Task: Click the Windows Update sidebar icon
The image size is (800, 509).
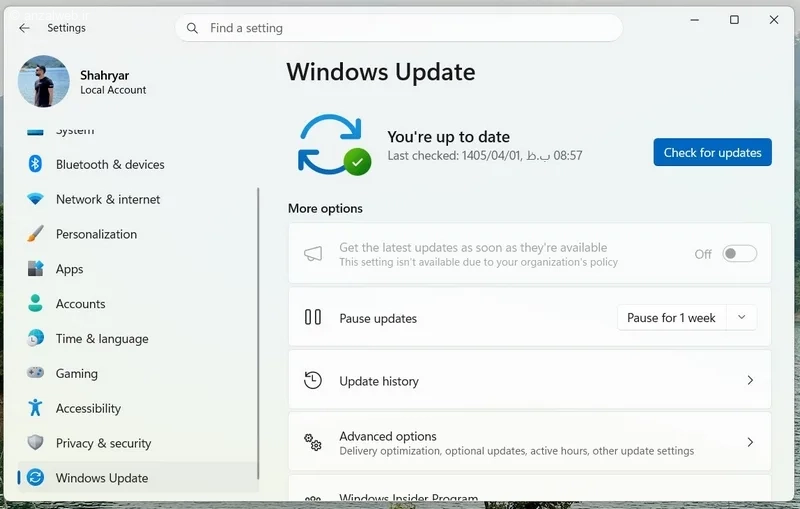Action: 35,477
